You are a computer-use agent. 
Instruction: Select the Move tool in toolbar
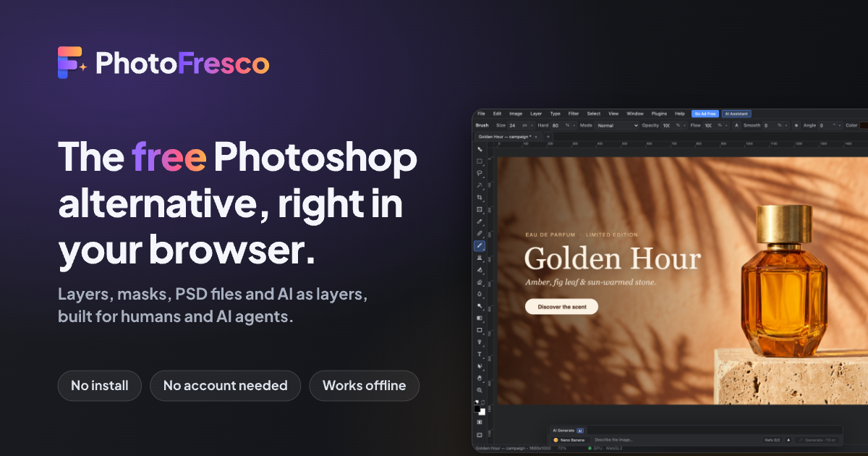coord(480,149)
